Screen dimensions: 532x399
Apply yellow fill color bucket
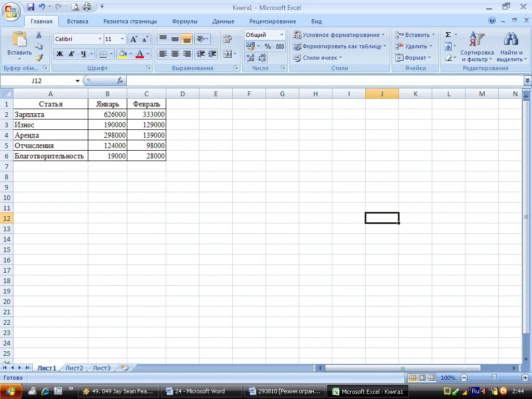pyautogui.click(x=123, y=54)
